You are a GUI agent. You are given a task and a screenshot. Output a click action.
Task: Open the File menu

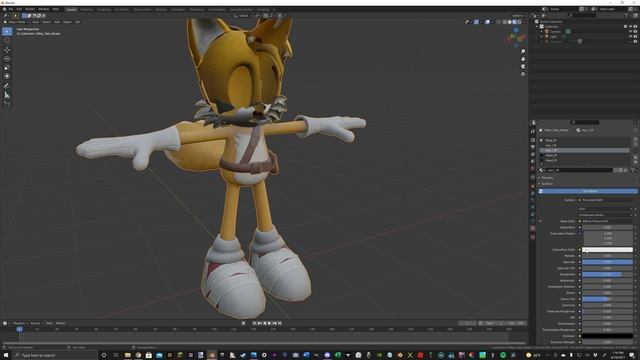11,9
